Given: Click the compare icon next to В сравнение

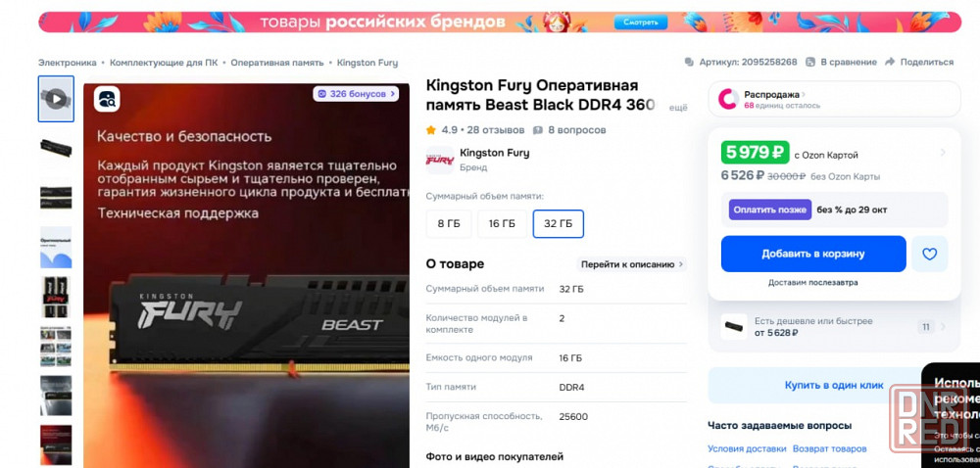Looking at the screenshot, I should click(810, 62).
